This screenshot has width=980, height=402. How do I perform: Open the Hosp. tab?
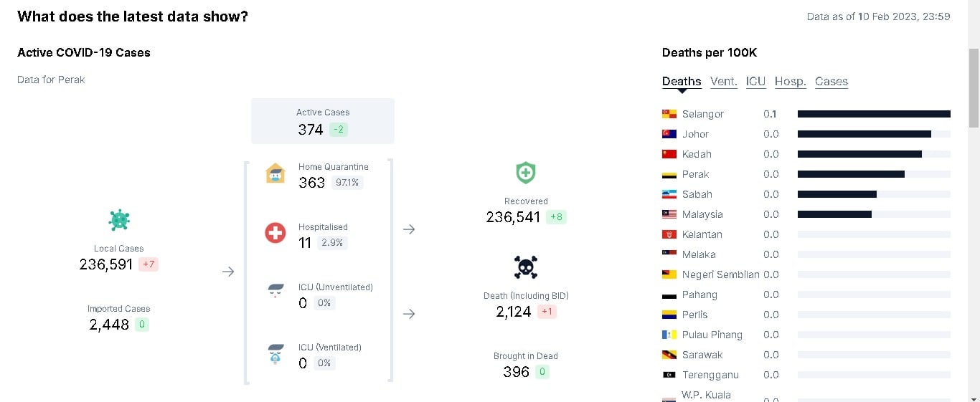(x=791, y=82)
